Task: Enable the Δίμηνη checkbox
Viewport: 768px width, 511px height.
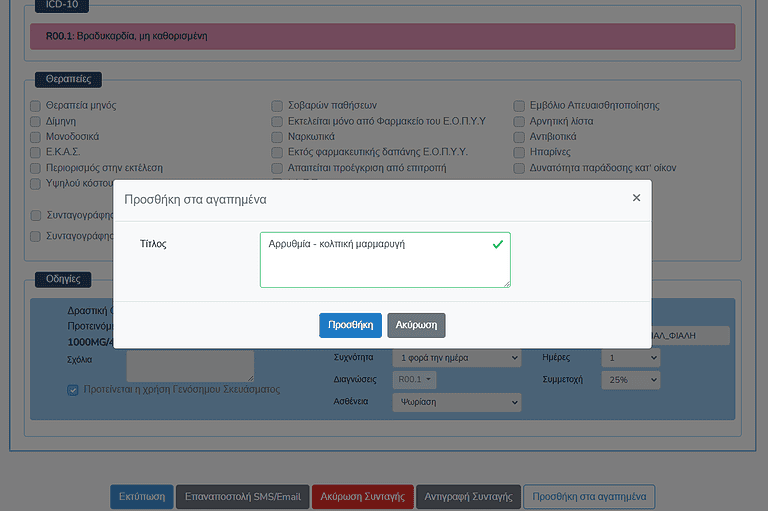Action: [x=36, y=121]
